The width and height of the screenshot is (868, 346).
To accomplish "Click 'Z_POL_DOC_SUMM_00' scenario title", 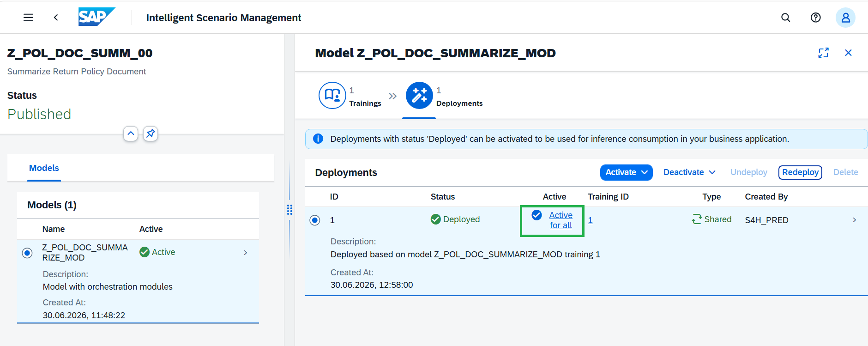I will click(80, 53).
